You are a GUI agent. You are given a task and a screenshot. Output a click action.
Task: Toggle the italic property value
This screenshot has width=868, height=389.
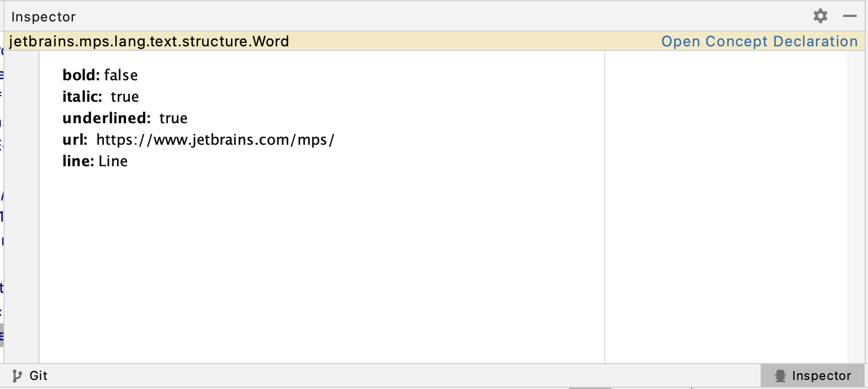[125, 96]
